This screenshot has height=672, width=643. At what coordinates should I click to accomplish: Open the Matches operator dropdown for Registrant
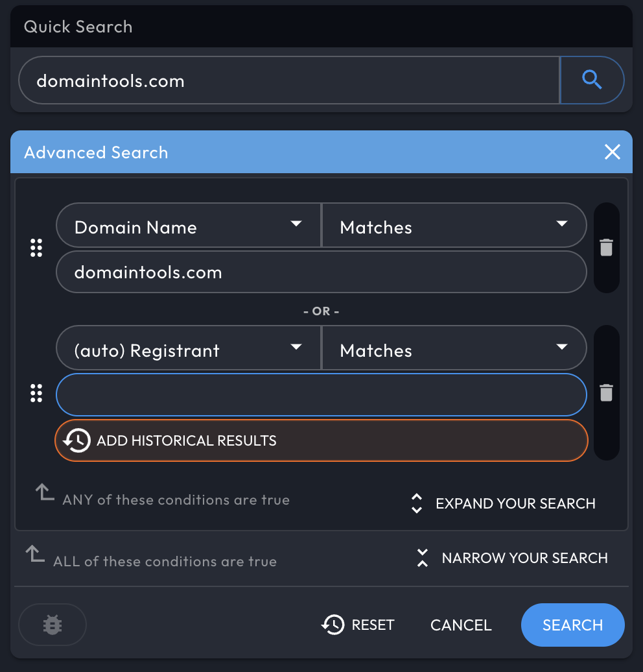[x=454, y=348]
